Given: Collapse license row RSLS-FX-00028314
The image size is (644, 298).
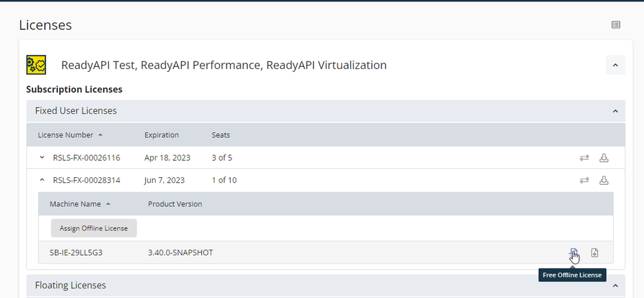Looking at the screenshot, I should pyautogui.click(x=42, y=181).
